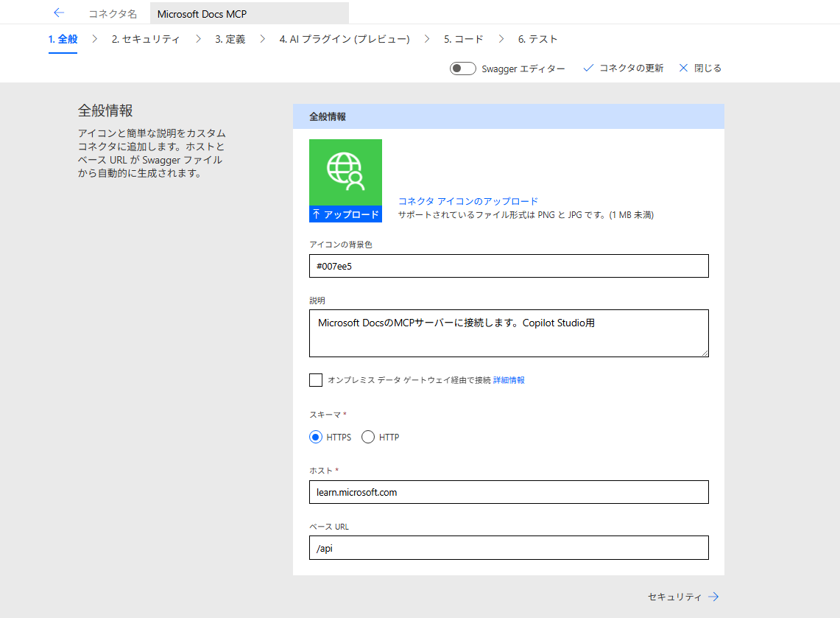
Task: Click the ベース URL field with /api
Action: click(x=509, y=548)
